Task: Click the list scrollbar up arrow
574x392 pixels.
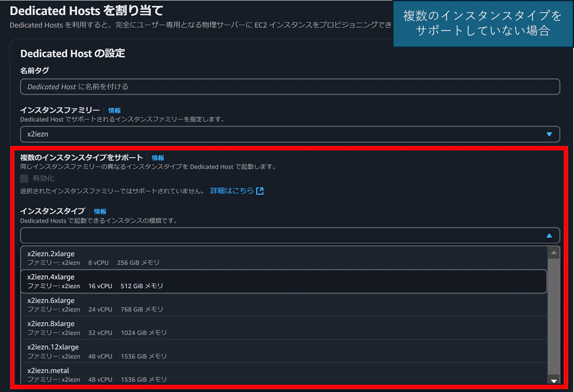Action: [x=554, y=253]
